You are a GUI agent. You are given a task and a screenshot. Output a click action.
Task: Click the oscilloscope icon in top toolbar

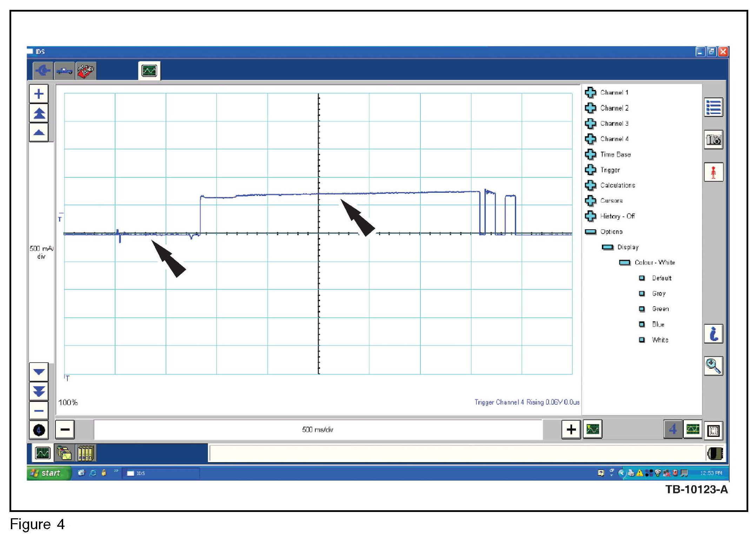point(149,71)
